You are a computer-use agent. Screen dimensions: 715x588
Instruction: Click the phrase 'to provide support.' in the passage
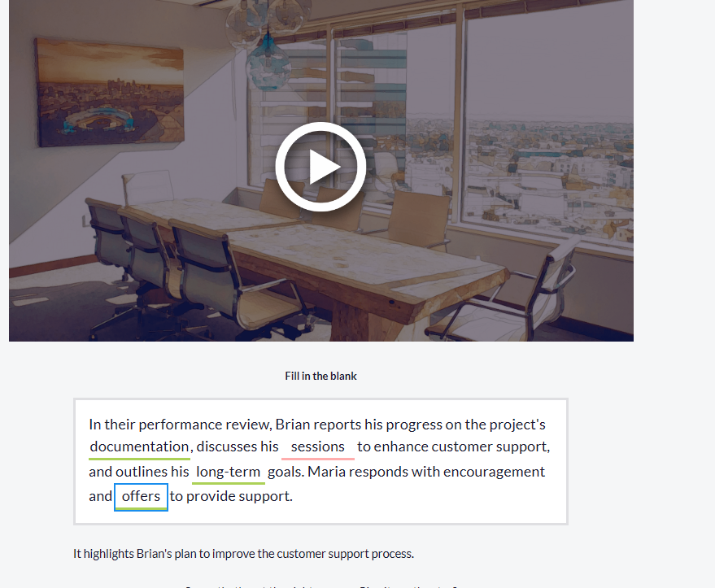pos(231,496)
